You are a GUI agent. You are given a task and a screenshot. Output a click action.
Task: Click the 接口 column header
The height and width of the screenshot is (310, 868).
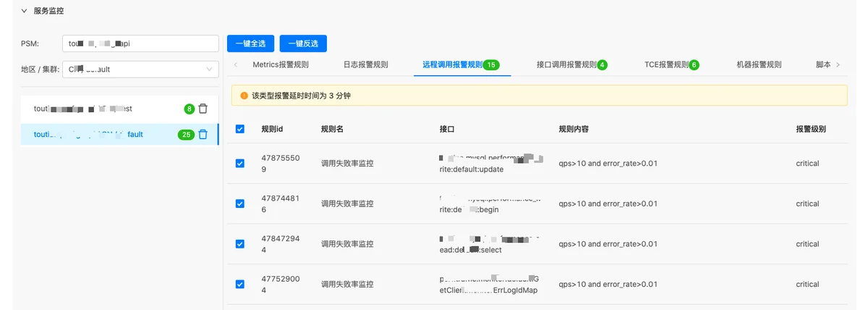tap(447, 129)
